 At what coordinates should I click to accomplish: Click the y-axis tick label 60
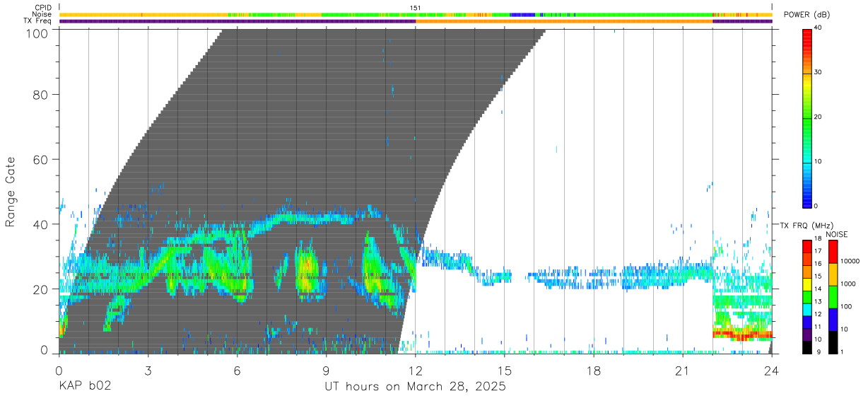pyautogui.click(x=42, y=160)
